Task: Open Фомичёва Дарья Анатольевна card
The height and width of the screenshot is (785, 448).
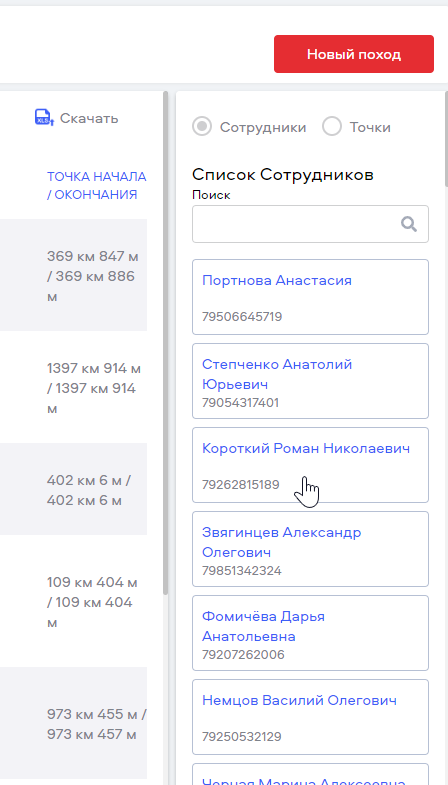Action: pos(310,633)
